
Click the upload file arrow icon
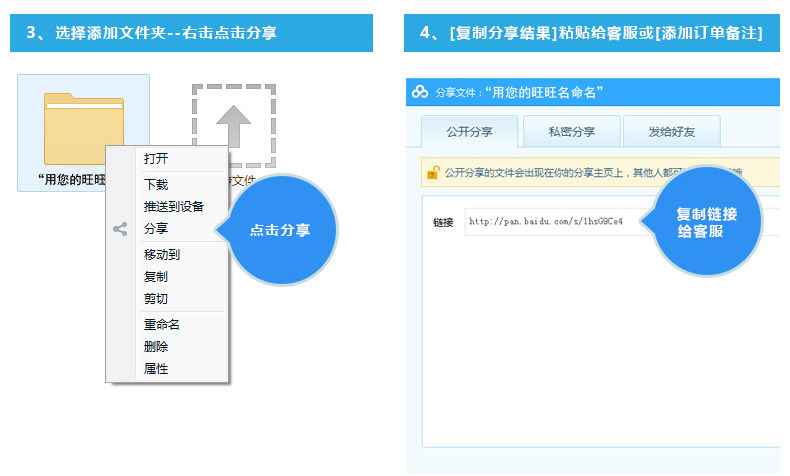click(x=234, y=126)
